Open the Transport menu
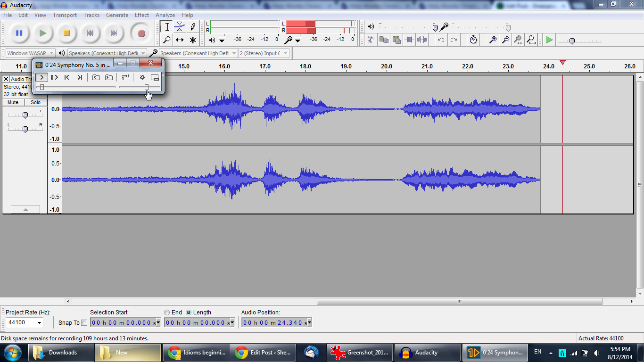644x362 pixels. (x=65, y=15)
